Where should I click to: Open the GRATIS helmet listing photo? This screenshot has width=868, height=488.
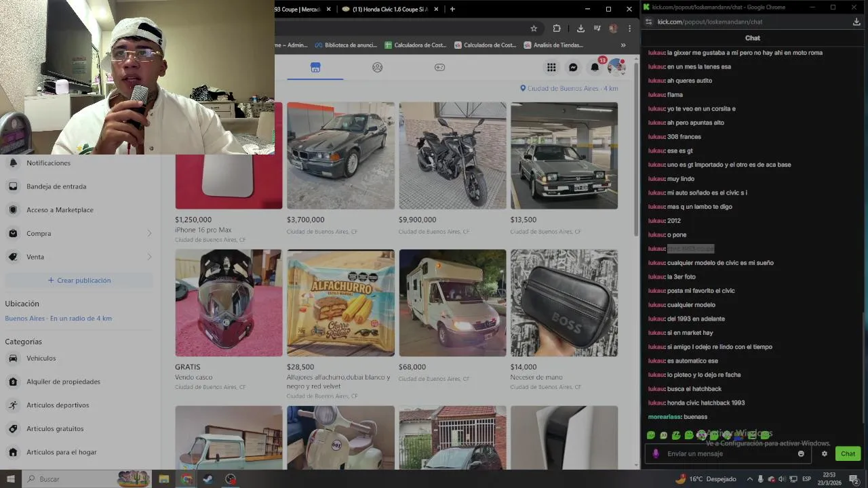tap(229, 303)
